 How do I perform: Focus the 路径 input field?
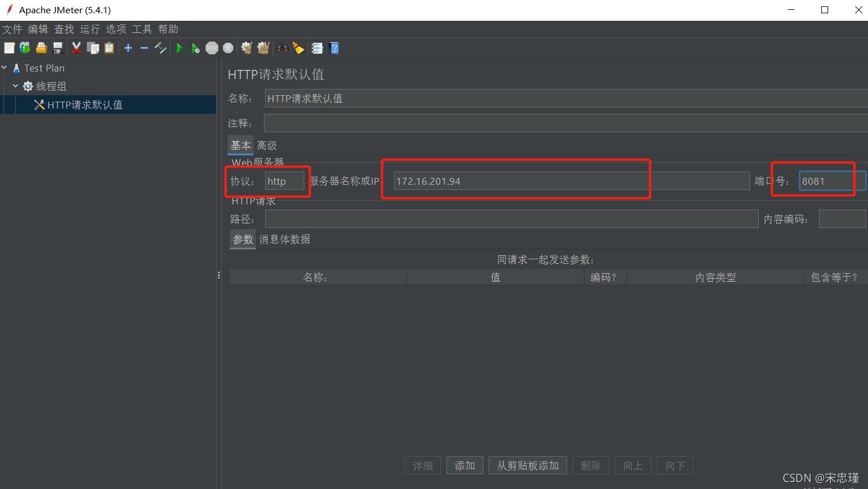pyautogui.click(x=512, y=219)
